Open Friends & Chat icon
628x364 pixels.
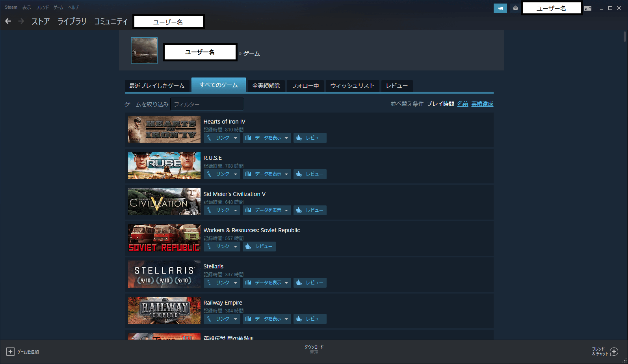(613, 351)
